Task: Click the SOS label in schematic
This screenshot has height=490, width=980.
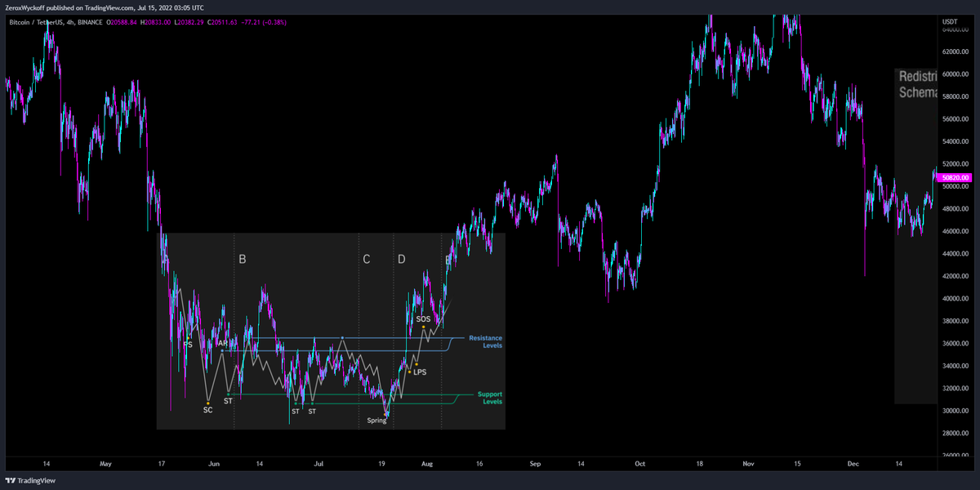Action: click(422, 319)
